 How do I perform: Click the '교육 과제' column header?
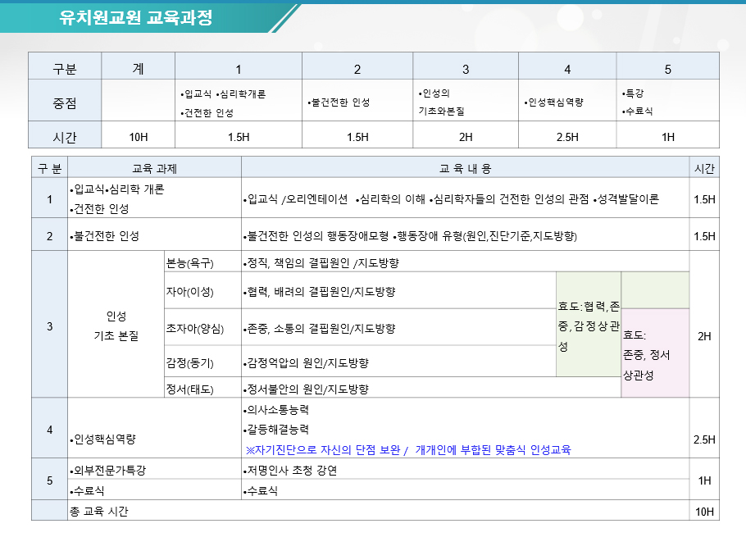click(x=155, y=168)
